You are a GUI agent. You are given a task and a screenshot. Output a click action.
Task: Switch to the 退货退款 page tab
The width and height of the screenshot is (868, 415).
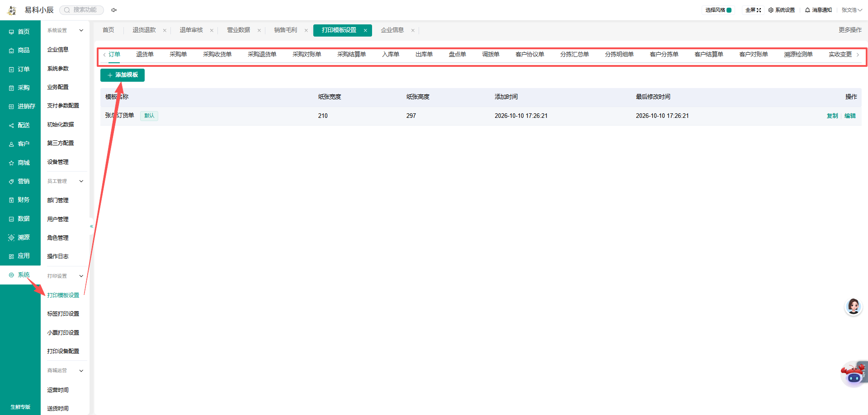tap(144, 30)
